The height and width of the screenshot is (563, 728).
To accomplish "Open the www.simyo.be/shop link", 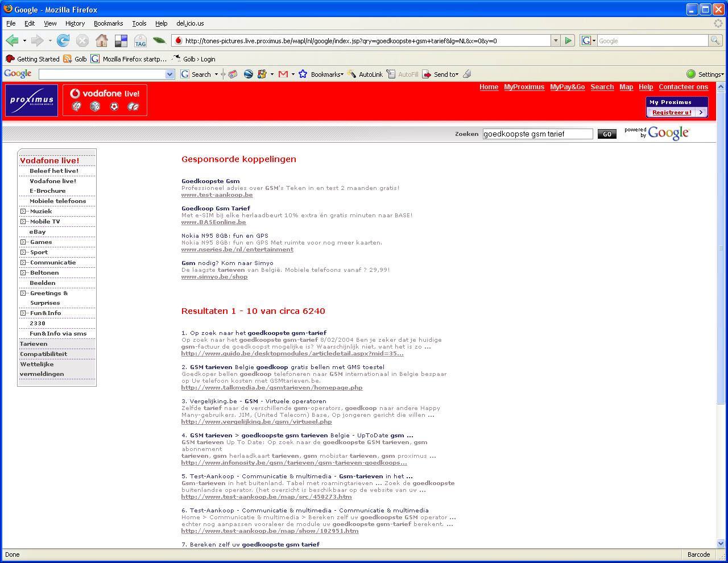I will pyautogui.click(x=214, y=276).
